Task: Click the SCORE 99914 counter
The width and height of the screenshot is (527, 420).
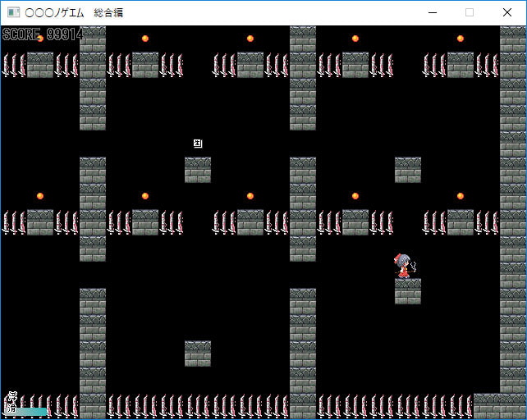Action: tap(43, 34)
